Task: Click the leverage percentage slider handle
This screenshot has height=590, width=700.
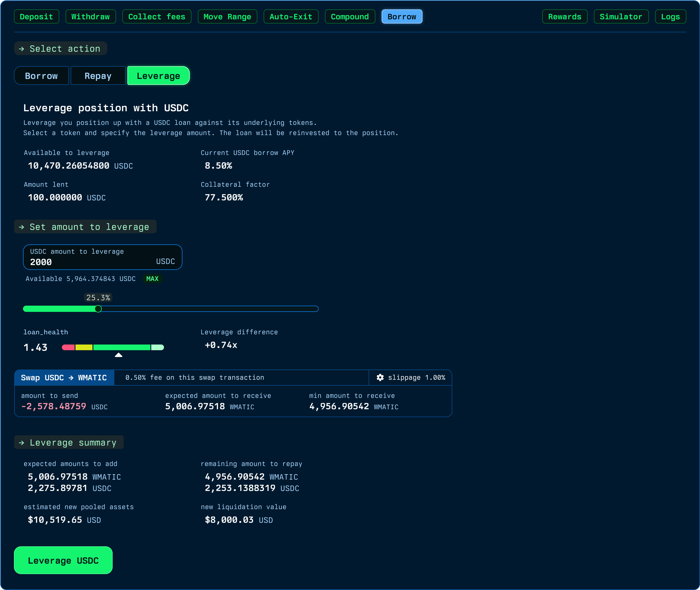Action: (x=98, y=309)
